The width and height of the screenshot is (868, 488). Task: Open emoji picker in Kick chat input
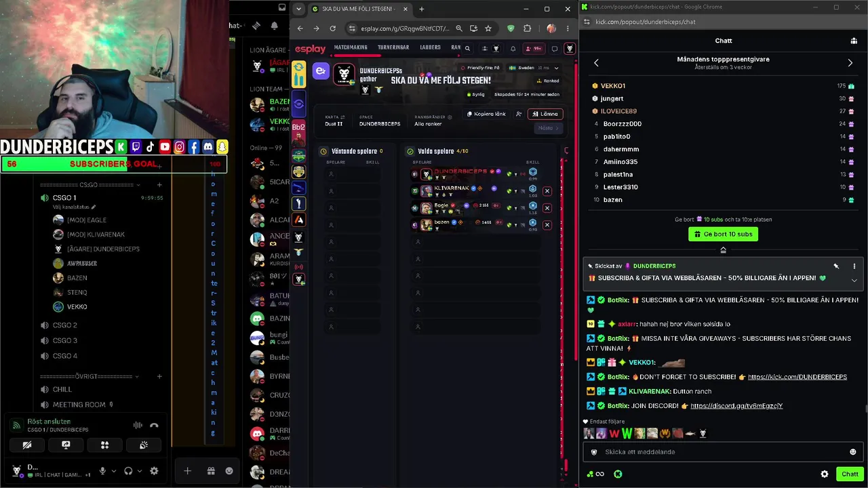pyautogui.click(x=852, y=452)
